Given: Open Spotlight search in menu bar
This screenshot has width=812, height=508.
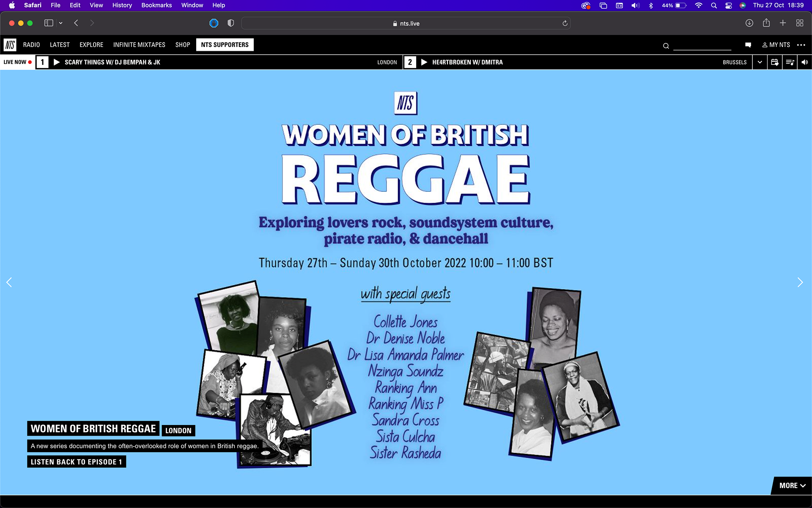Looking at the screenshot, I should (x=714, y=6).
